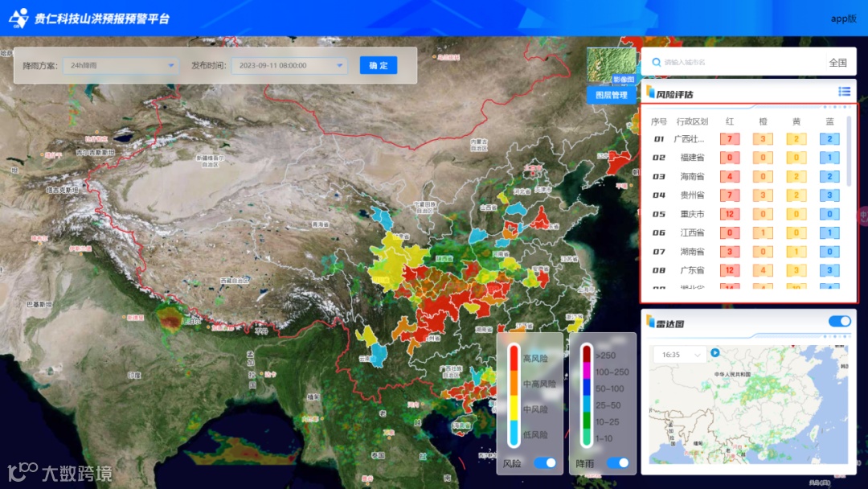
Task: Click the red badge 3 for 湖南省
Action: [x=730, y=252]
